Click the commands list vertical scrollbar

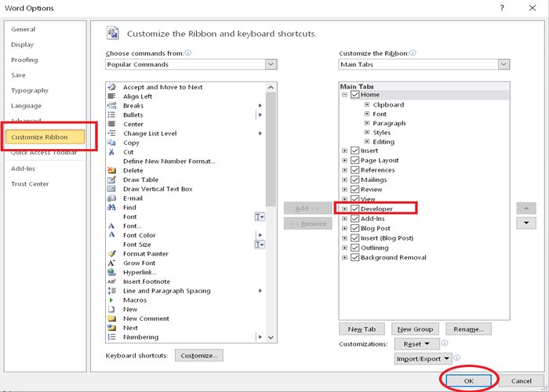click(x=271, y=212)
